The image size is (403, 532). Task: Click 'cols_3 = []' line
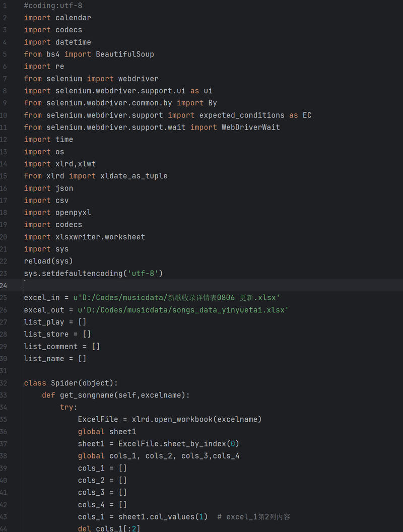[102, 493]
